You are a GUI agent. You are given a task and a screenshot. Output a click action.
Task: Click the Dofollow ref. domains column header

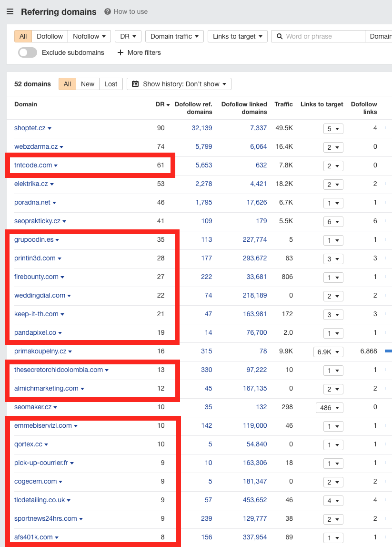pyautogui.click(x=193, y=108)
